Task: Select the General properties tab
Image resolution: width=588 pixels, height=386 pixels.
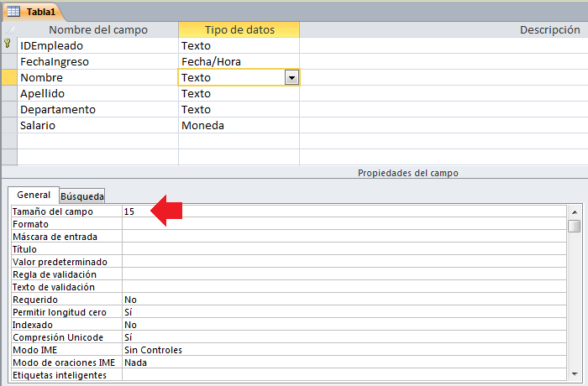Action: click(34, 195)
